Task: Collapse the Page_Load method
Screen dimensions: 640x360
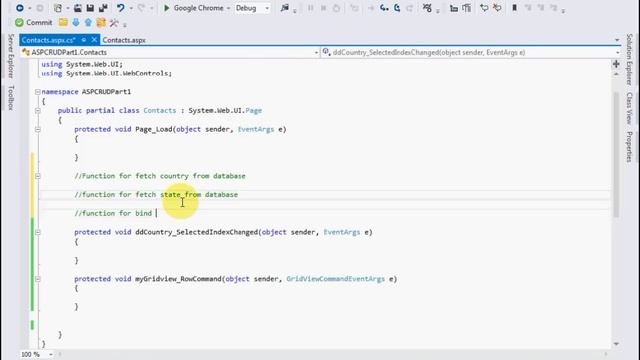Action: click(x=38, y=129)
